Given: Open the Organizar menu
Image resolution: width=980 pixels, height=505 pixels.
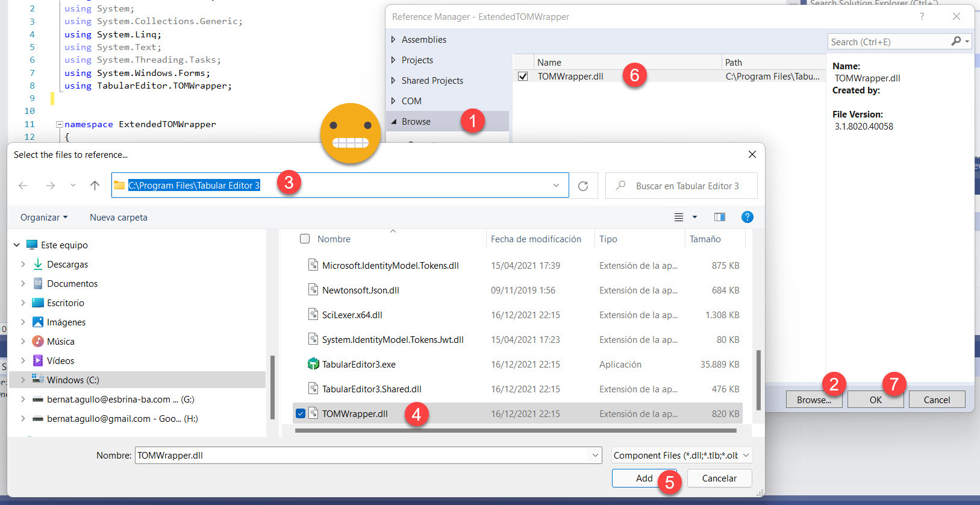Looking at the screenshot, I should [x=43, y=218].
